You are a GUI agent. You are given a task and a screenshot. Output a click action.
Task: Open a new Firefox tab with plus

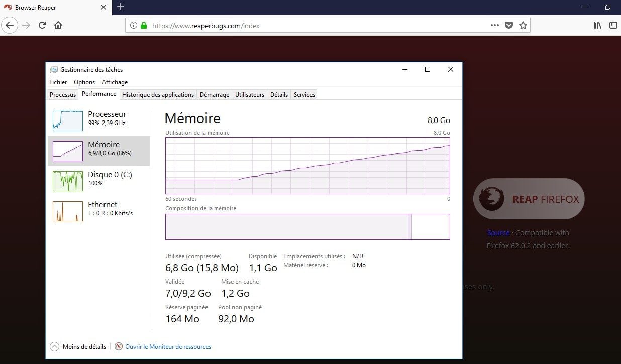[121, 7]
